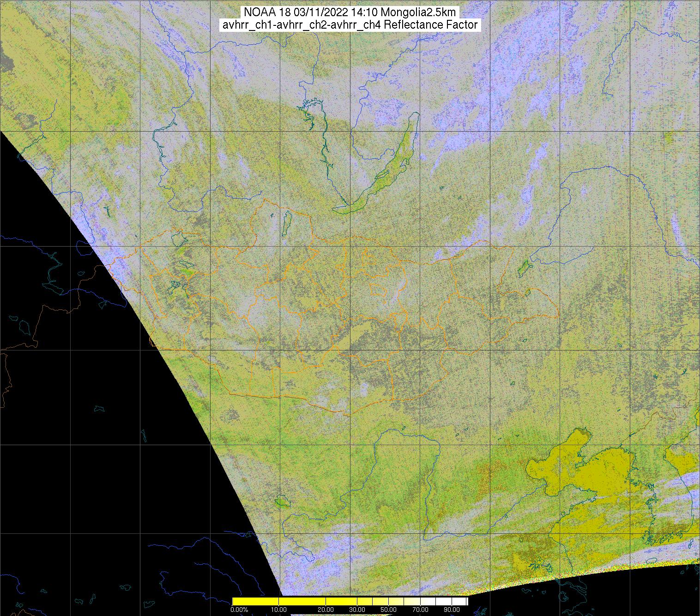The height and width of the screenshot is (616, 700).
Task: Select the 10.00 tick label on legend
Action: tap(279, 610)
